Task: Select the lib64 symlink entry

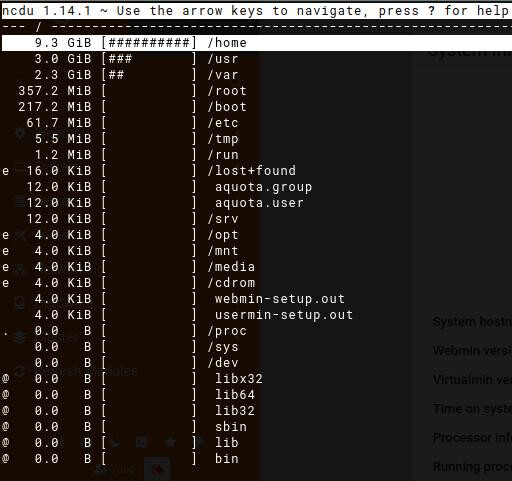Action: point(235,395)
